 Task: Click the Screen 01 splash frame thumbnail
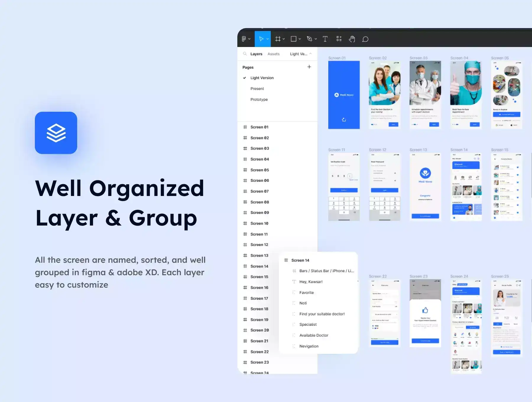[x=344, y=95]
